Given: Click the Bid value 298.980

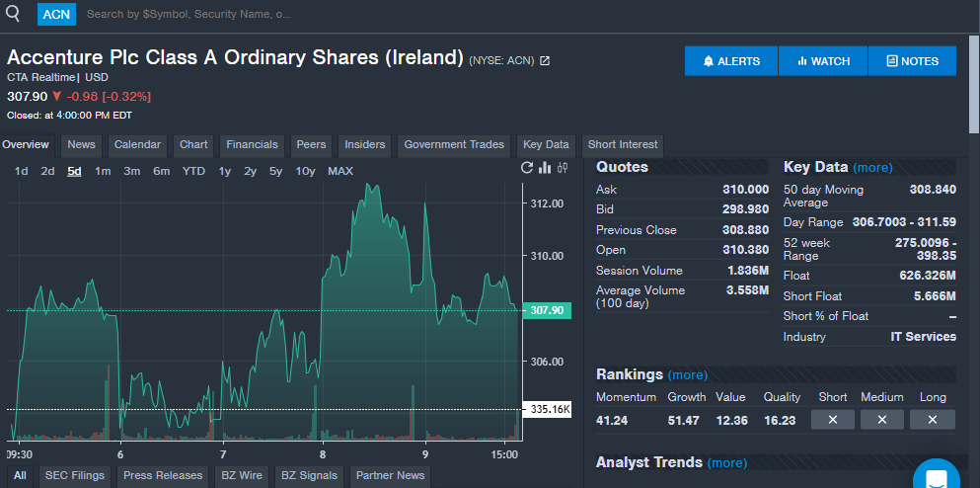Looking at the screenshot, I should 746,209.
